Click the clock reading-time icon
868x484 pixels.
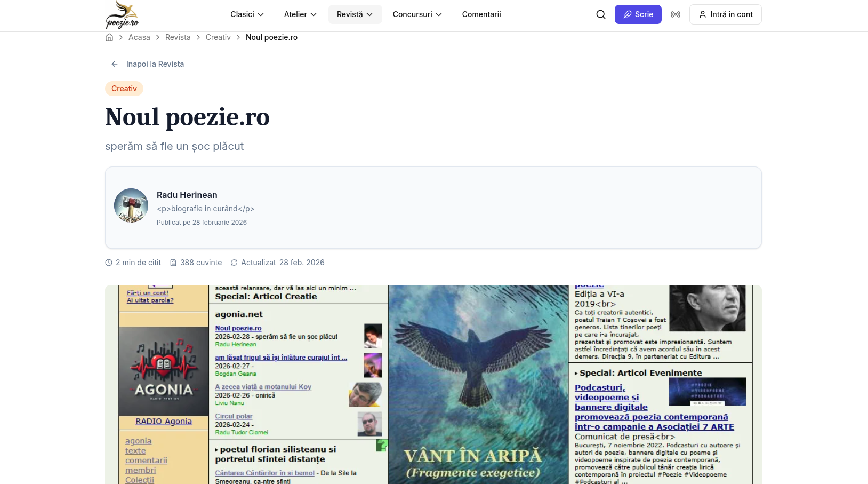(x=109, y=263)
